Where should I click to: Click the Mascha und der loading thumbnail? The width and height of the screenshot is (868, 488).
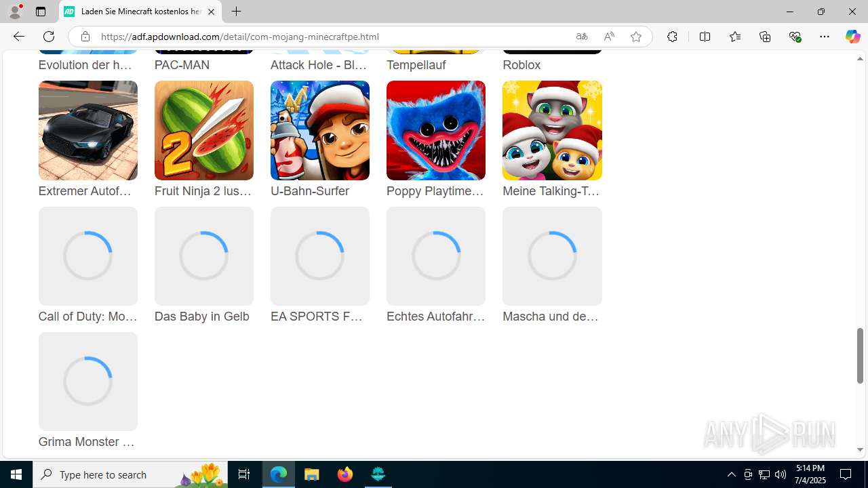pos(552,256)
